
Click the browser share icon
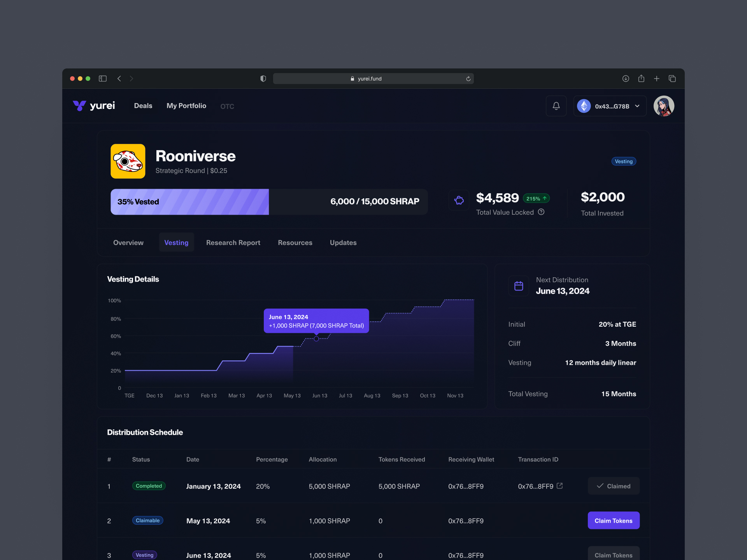641,79
